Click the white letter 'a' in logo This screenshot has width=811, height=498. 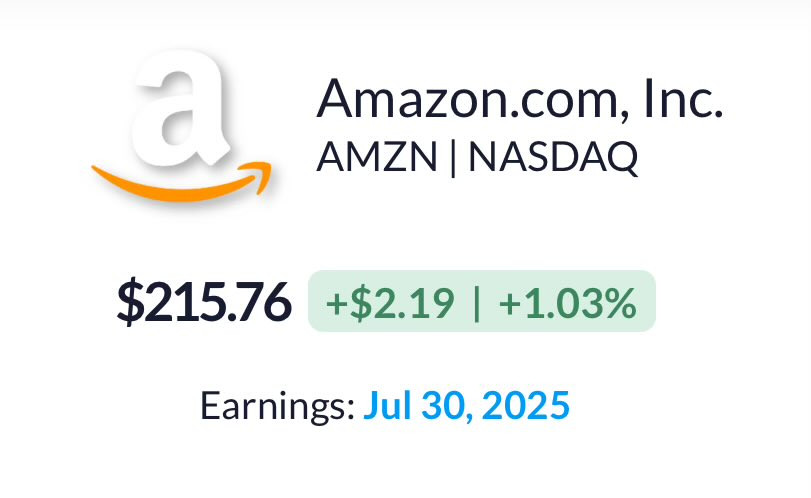(181, 108)
